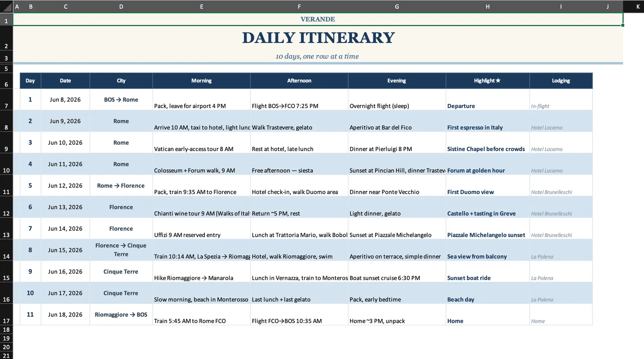644x359 pixels.
Task: Click the Highlight star header cell
Action: coord(487,81)
